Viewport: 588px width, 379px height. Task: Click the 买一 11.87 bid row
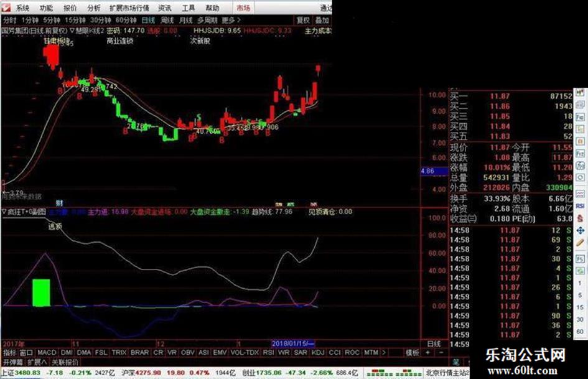[511, 96]
